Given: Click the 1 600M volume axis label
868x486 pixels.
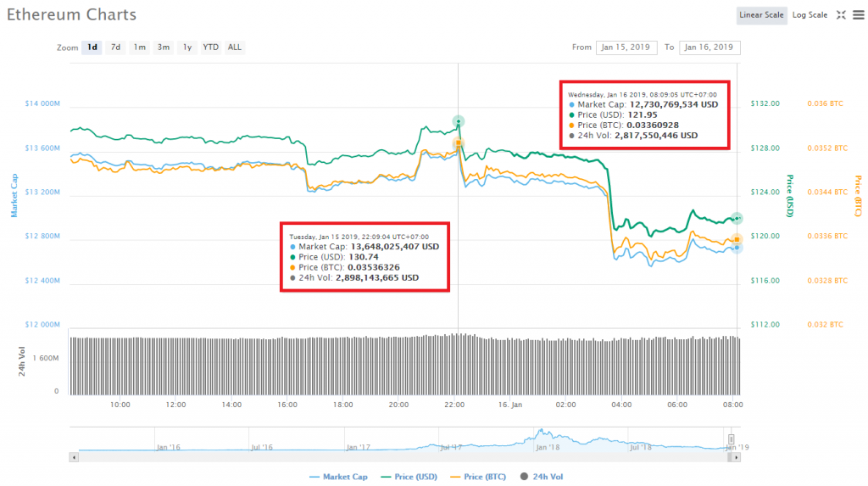Looking at the screenshot, I should 46,358.
